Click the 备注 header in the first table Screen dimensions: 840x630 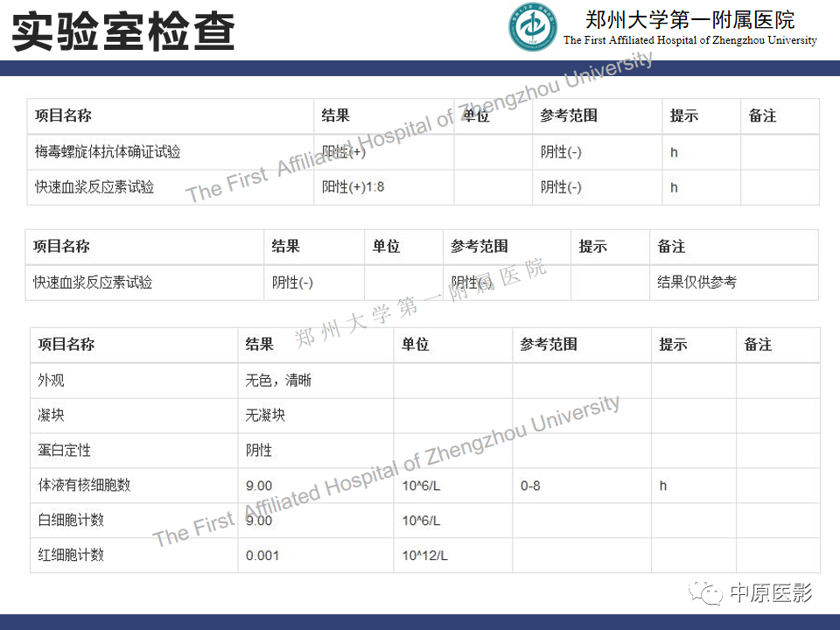pos(762,115)
